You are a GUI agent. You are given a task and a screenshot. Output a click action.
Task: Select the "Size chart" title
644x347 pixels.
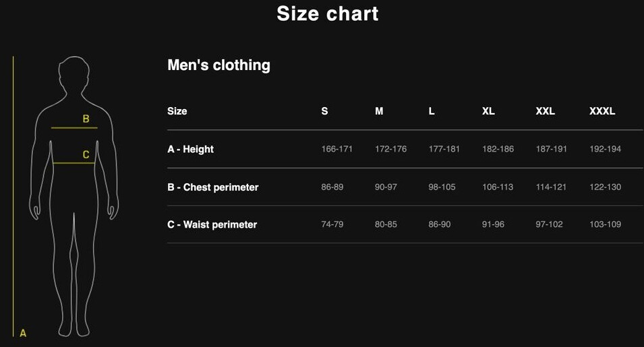click(328, 13)
